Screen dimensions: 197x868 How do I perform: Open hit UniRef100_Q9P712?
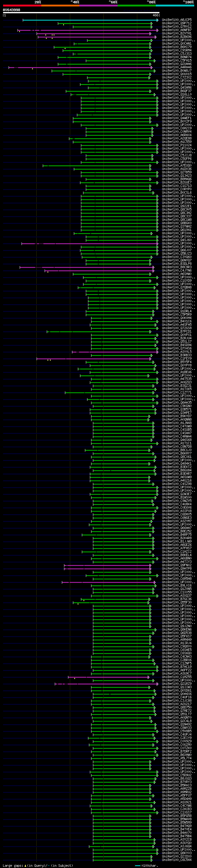coord(177,23)
